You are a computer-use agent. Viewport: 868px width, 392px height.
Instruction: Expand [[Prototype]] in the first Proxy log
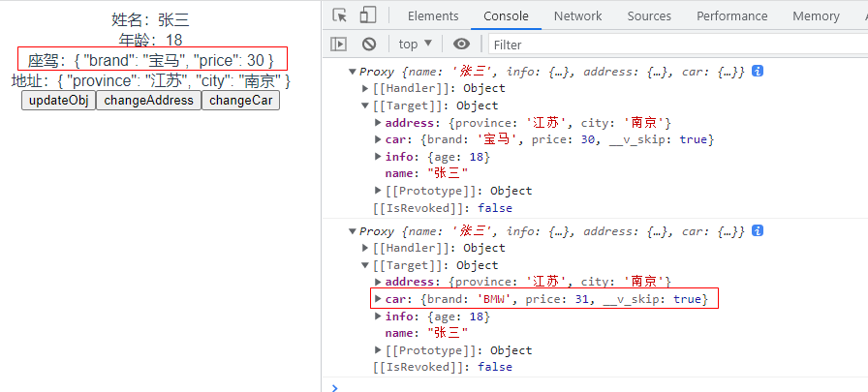[378, 191]
